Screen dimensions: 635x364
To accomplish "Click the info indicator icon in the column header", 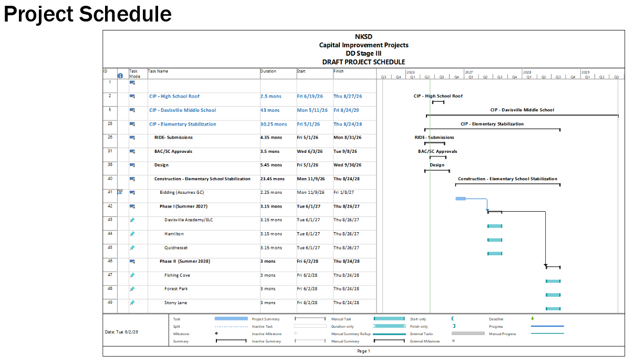I will click(x=120, y=76).
